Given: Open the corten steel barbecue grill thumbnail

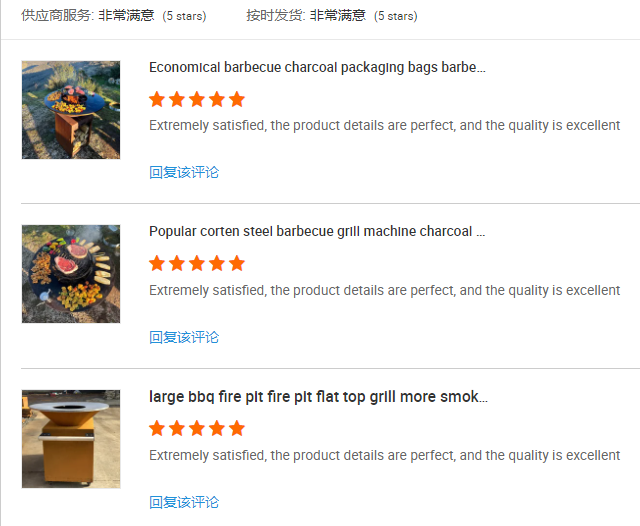Looking at the screenshot, I should [71, 274].
